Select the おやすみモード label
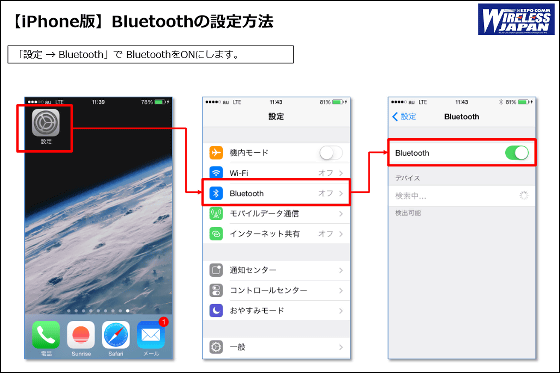The height and width of the screenshot is (373, 560). point(257,311)
